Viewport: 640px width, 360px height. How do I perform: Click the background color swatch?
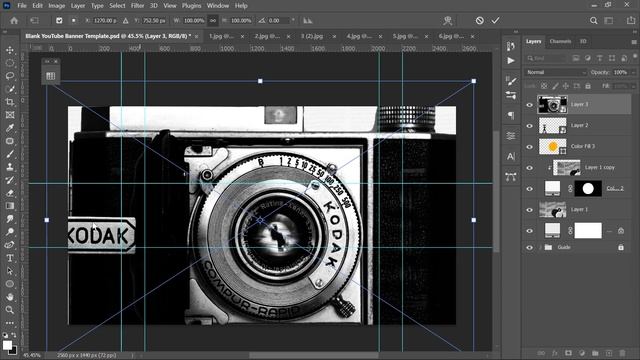(13, 350)
